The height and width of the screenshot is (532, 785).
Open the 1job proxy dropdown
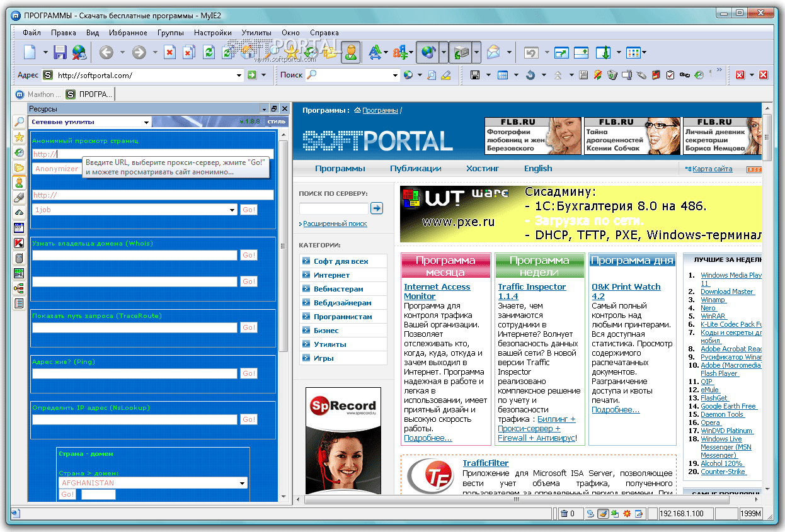coord(233,210)
